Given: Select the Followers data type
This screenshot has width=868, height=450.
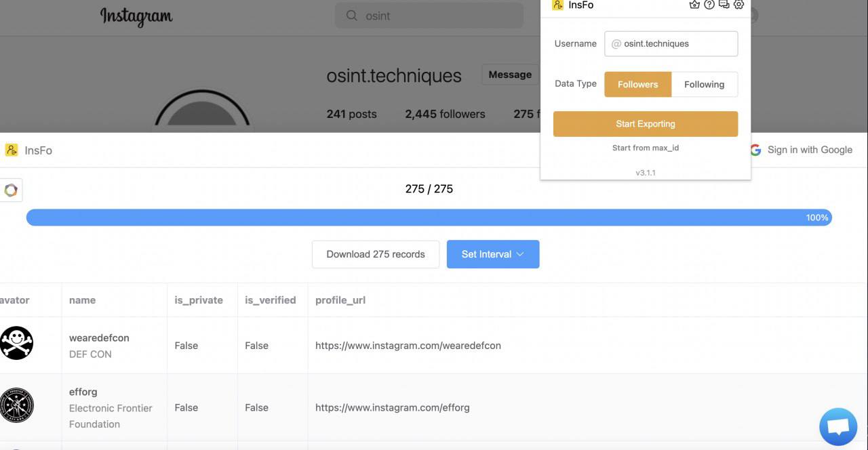Looking at the screenshot, I should (x=637, y=85).
